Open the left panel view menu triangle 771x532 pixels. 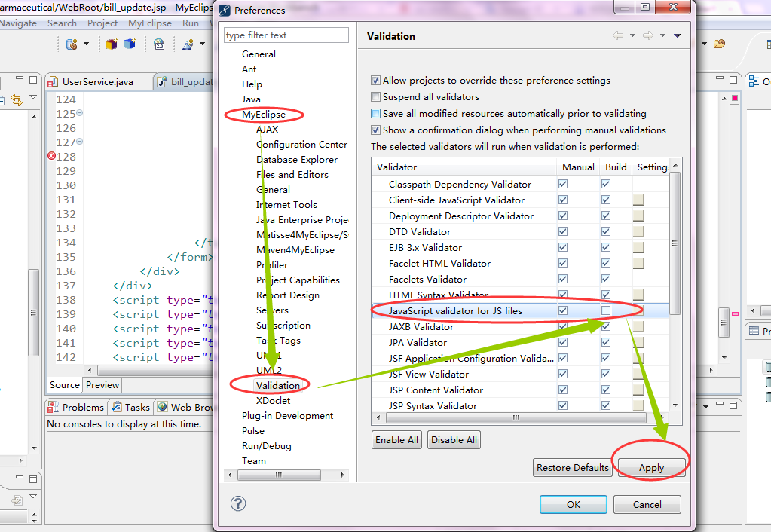tap(33, 97)
